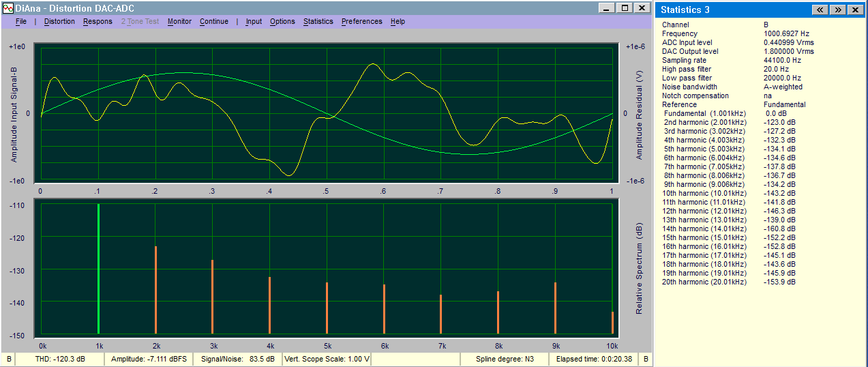Click the Continue menu item

click(x=214, y=21)
